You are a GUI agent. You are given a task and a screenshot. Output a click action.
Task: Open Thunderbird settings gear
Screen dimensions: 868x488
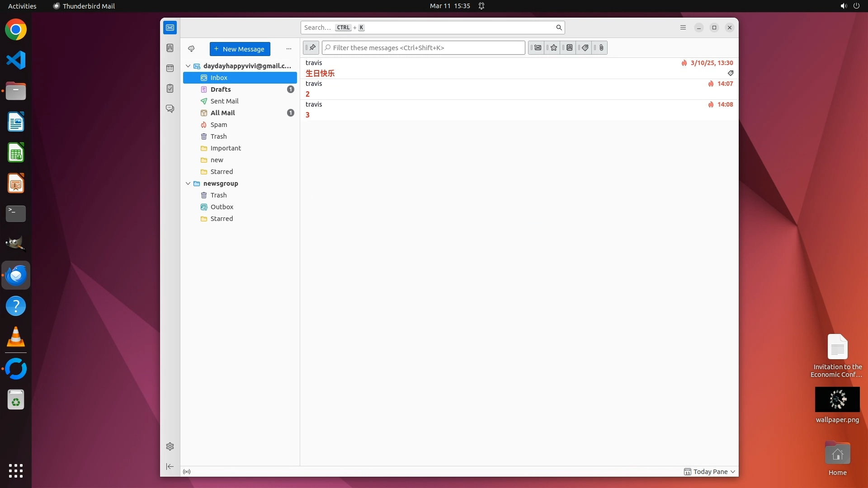pos(170,446)
